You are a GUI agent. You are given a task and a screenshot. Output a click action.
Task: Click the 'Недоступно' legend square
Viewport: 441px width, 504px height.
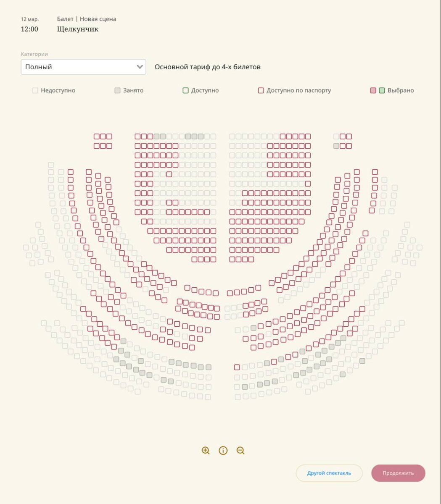pos(35,90)
